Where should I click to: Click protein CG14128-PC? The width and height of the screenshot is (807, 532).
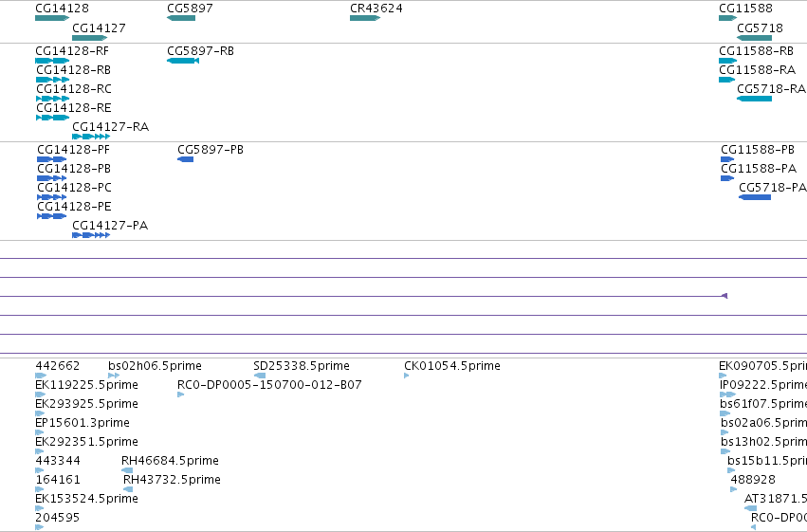[51, 197]
